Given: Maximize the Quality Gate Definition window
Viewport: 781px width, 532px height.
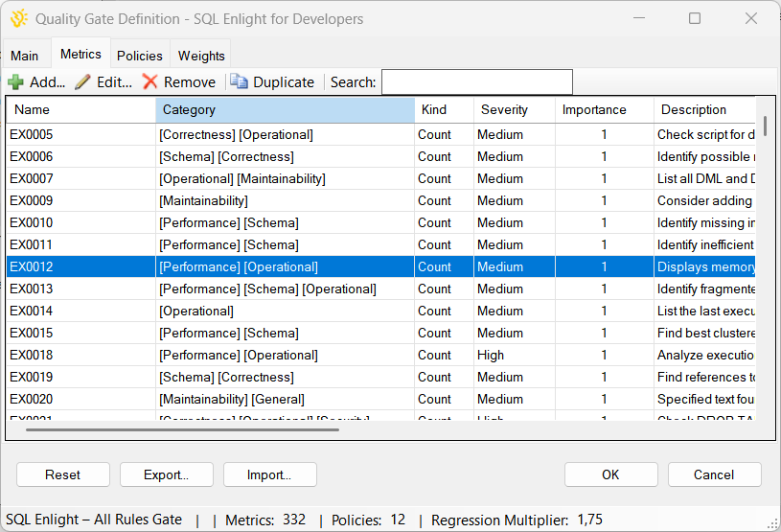Looking at the screenshot, I should (695, 18).
